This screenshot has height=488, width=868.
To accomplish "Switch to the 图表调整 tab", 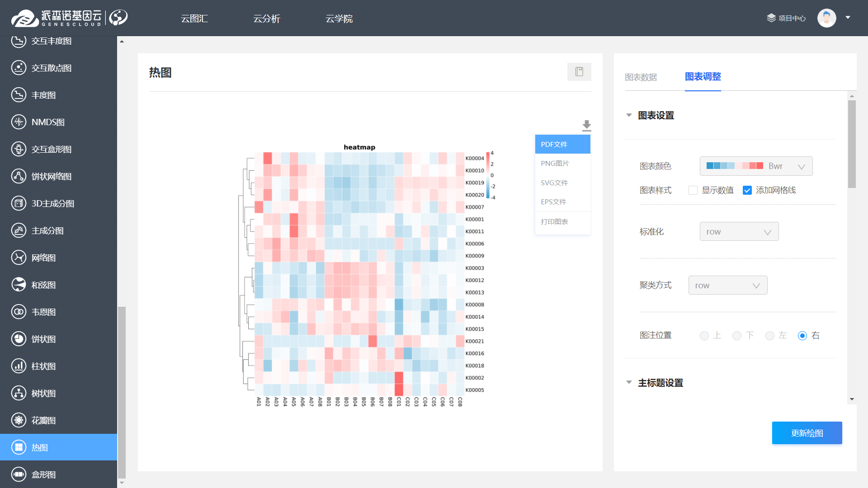I will (x=703, y=77).
